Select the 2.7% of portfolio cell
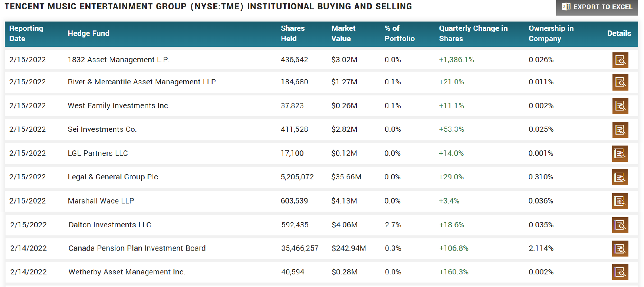Screen dimensions: 644x287 pos(393,225)
